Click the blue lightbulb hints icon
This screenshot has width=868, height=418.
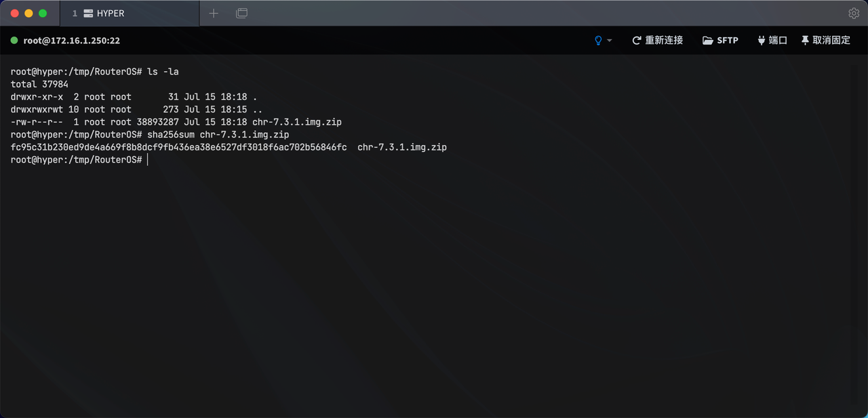[x=598, y=41]
